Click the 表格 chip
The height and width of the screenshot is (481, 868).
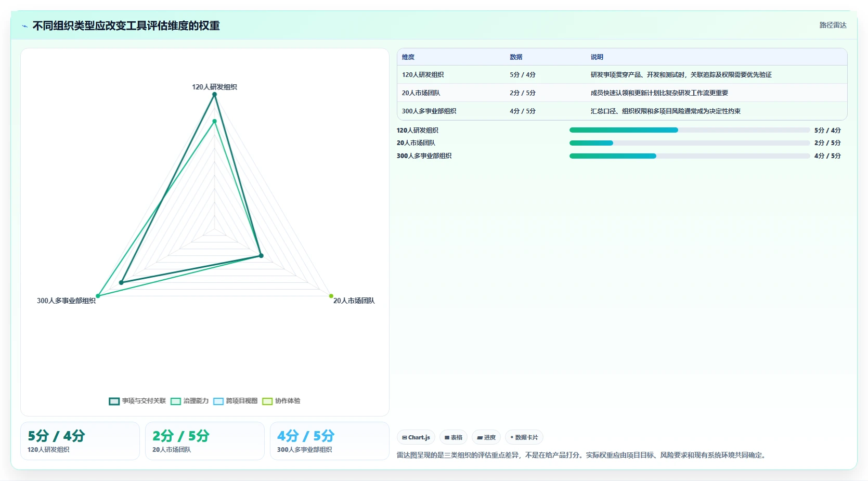click(454, 437)
